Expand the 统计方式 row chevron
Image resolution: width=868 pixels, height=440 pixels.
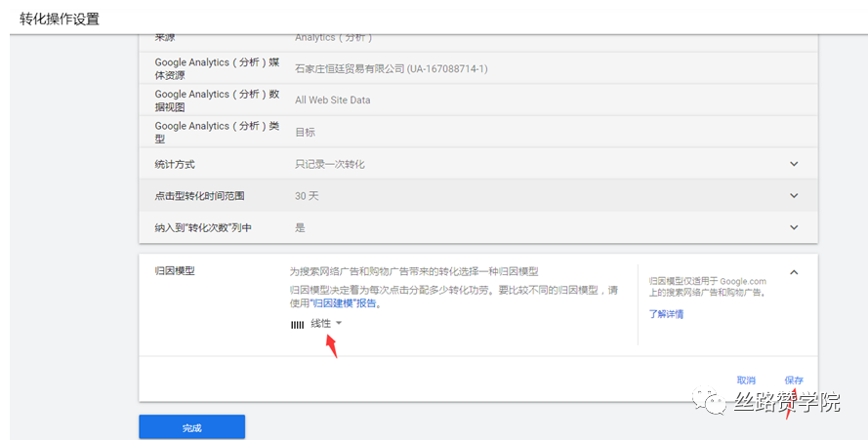pos(794,164)
